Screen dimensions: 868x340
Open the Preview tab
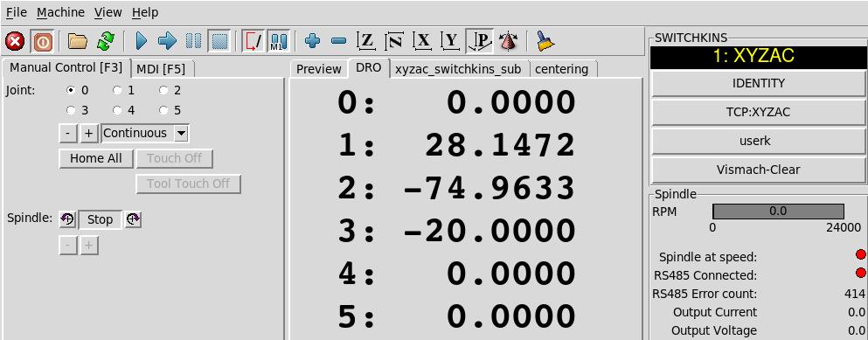(x=318, y=69)
